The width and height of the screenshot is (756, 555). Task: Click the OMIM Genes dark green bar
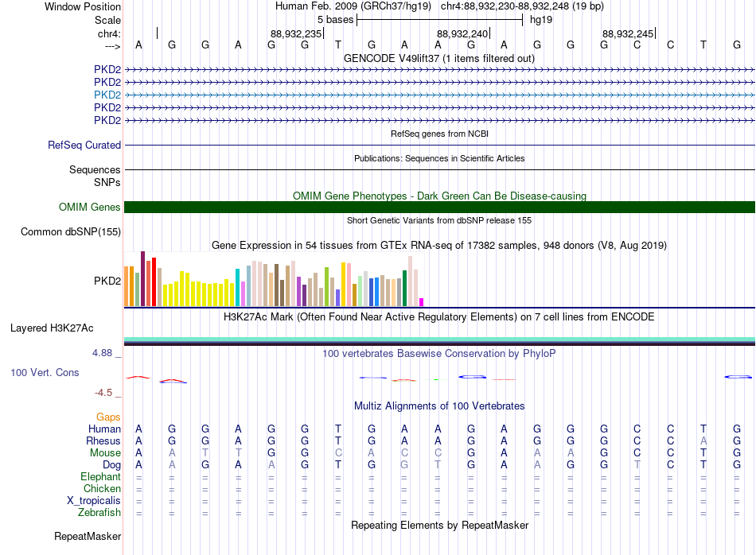[439, 208]
